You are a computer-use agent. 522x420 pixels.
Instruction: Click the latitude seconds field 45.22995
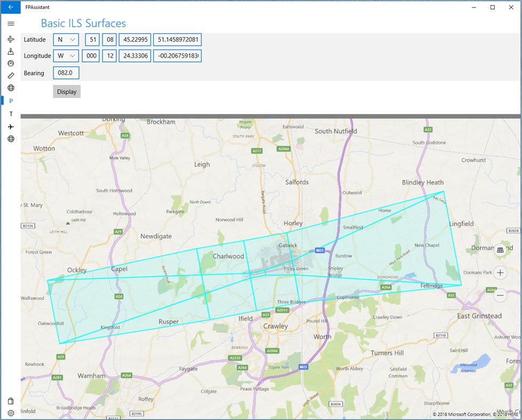pyautogui.click(x=135, y=39)
